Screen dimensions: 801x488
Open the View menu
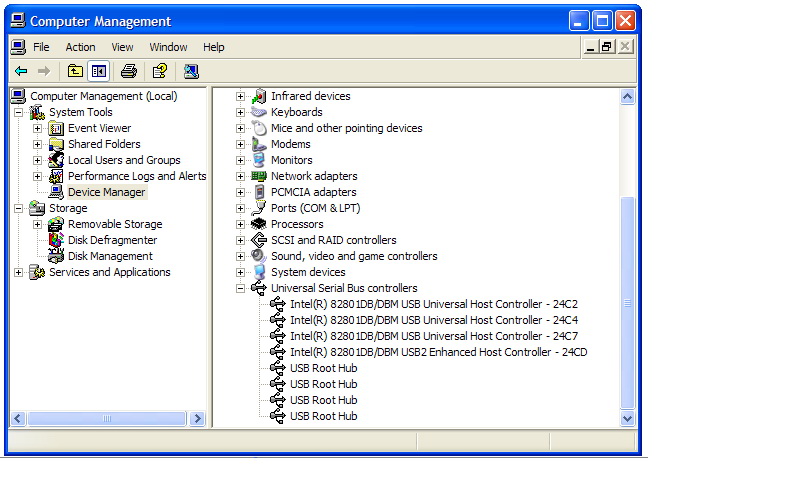pos(122,47)
